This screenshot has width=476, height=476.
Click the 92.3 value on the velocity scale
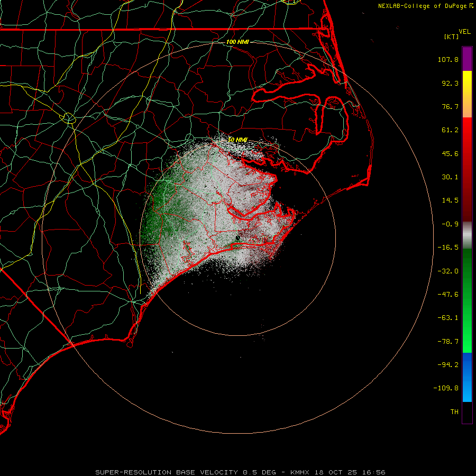pyautogui.click(x=450, y=83)
